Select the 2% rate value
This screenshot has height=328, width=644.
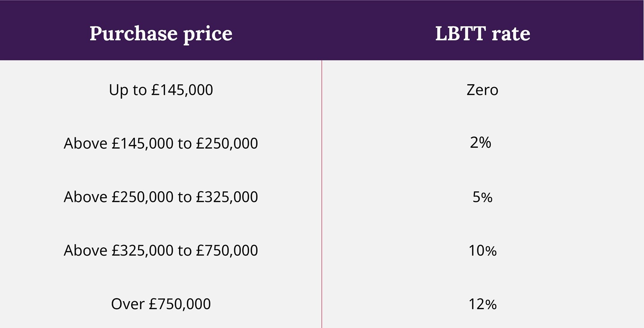pyautogui.click(x=481, y=143)
